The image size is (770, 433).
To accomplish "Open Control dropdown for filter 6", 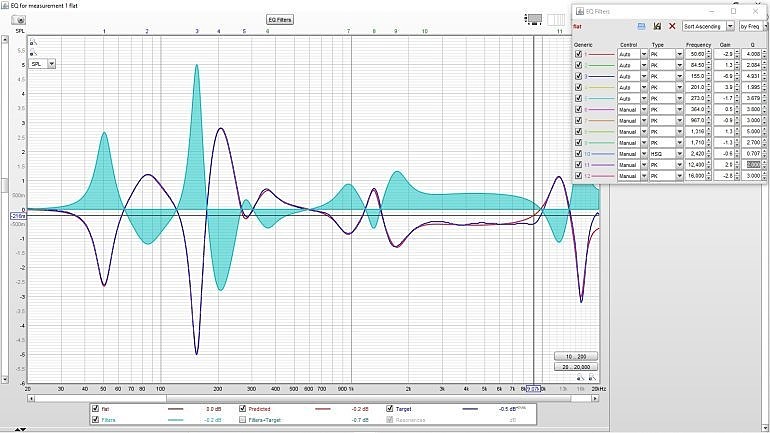I will 632,109.
